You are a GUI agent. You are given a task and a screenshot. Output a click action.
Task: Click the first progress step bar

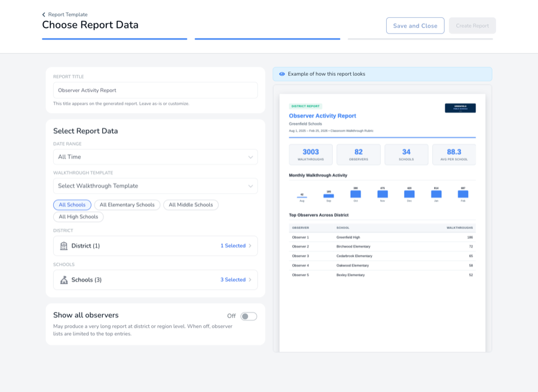115,39
